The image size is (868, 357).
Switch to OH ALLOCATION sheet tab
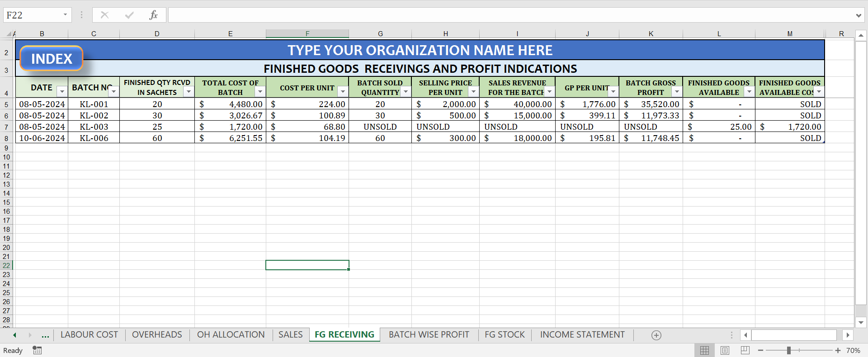231,335
